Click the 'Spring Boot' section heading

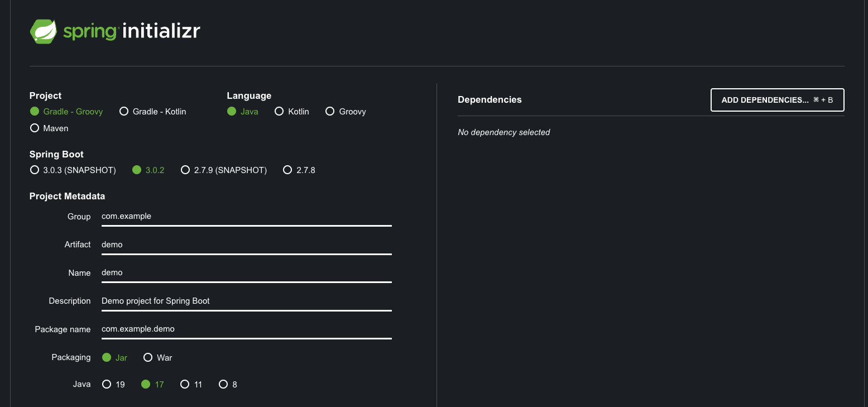click(x=56, y=154)
